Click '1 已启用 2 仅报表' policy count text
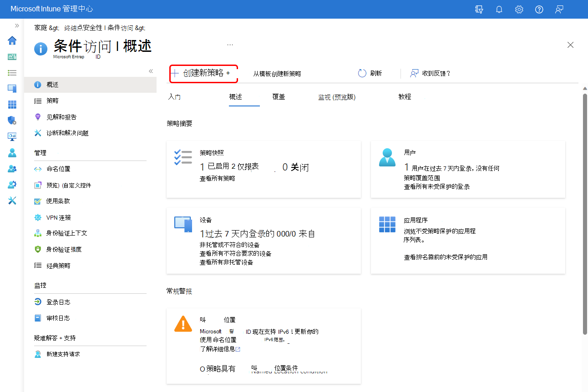The width and height of the screenshot is (588, 392). point(229,167)
